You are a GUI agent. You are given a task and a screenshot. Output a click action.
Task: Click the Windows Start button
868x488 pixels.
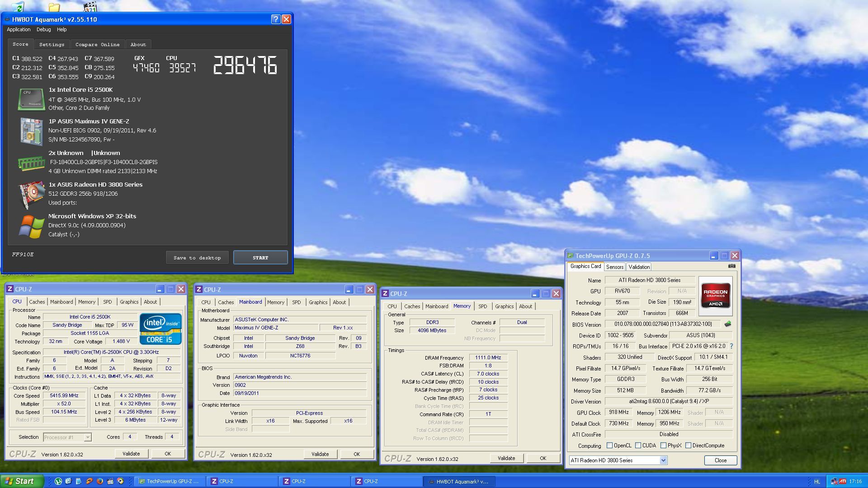coord(22,481)
